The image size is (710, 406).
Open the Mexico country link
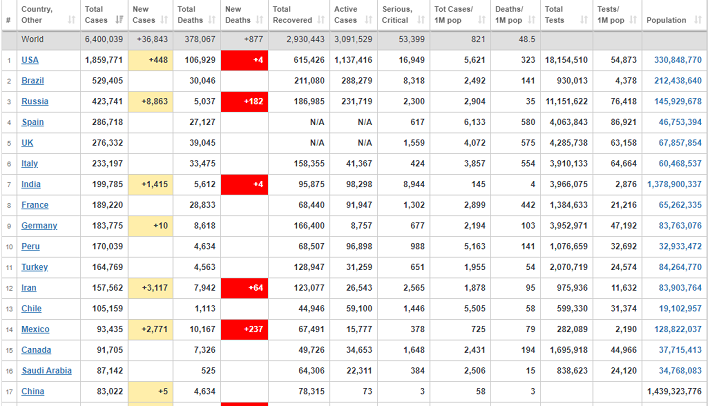point(35,329)
